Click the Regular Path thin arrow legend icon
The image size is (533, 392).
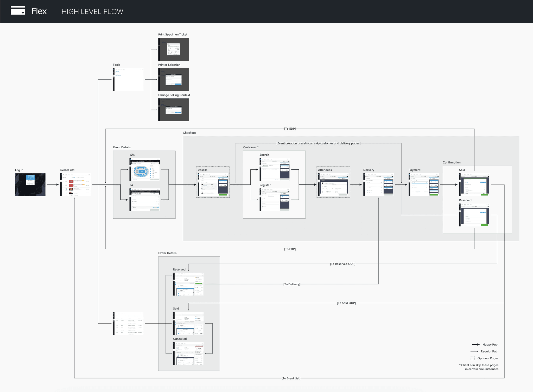coord(474,351)
